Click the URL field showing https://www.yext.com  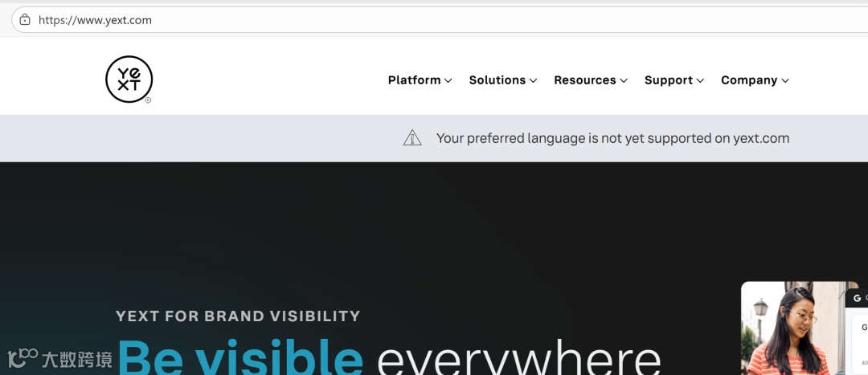(440, 20)
